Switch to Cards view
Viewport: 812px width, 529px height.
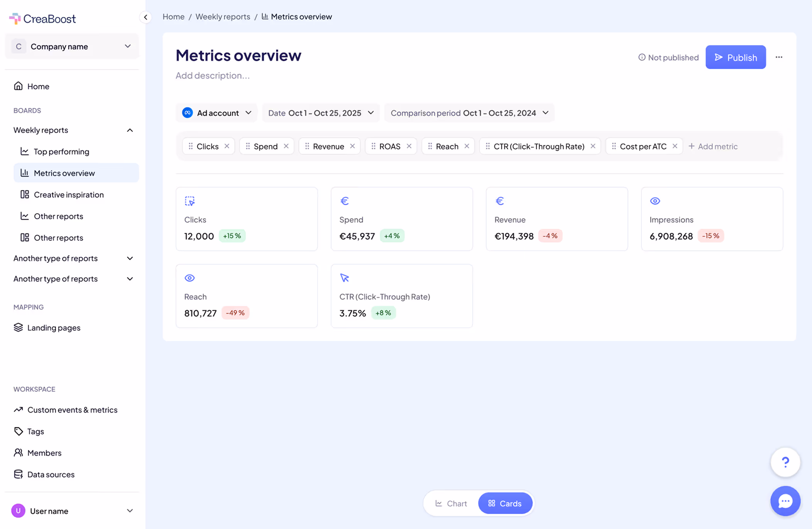[x=505, y=503]
